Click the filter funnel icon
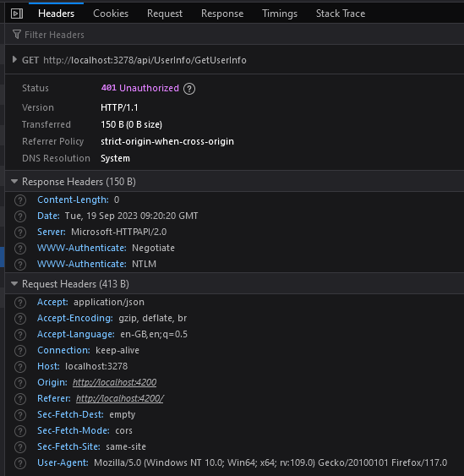The height and width of the screenshot is (476, 464). click(17, 35)
